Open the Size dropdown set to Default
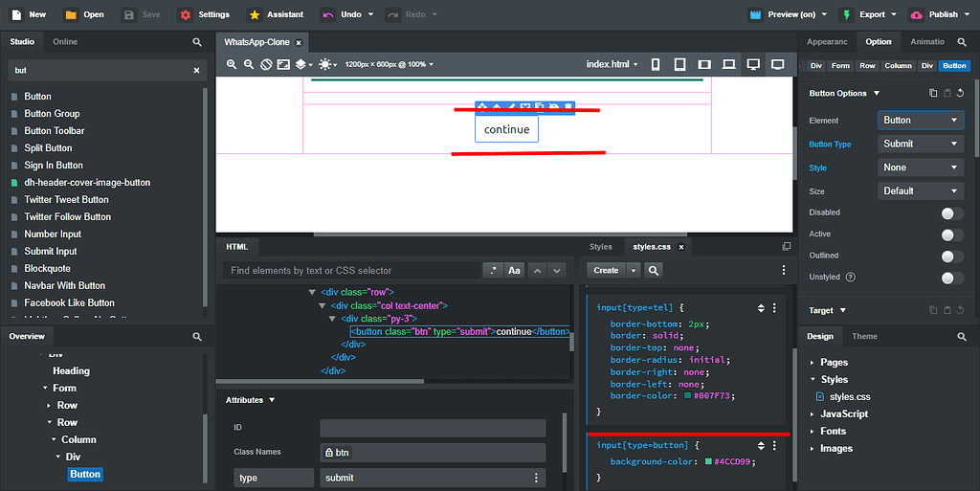The image size is (980, 491). [x=920, y=191]
